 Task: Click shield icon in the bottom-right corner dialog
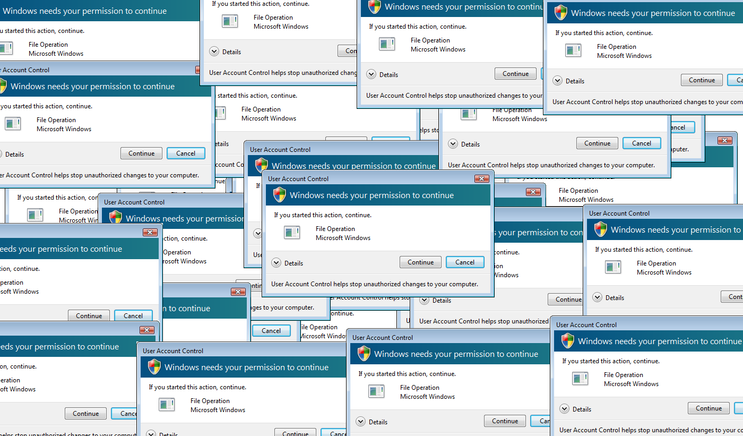click(x=567, y=341)
